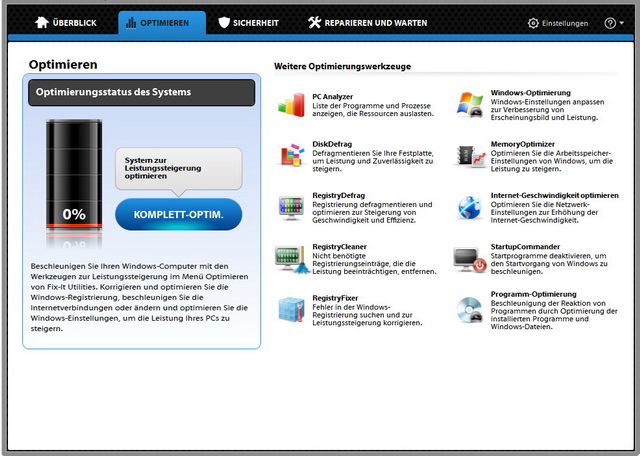Click 'Defragmentieren Sie Ihre Festplatte' description

click(373, 161)
